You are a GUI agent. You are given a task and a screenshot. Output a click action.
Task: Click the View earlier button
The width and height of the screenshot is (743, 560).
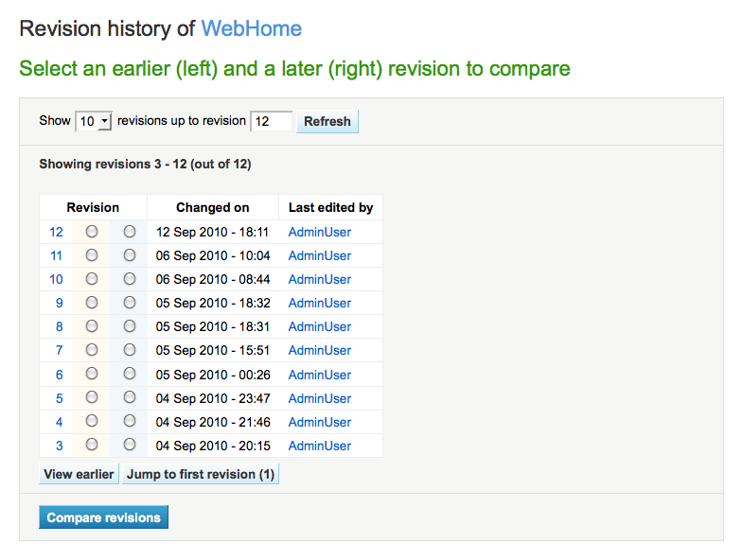pyautogui.click(x=79, y=474)
